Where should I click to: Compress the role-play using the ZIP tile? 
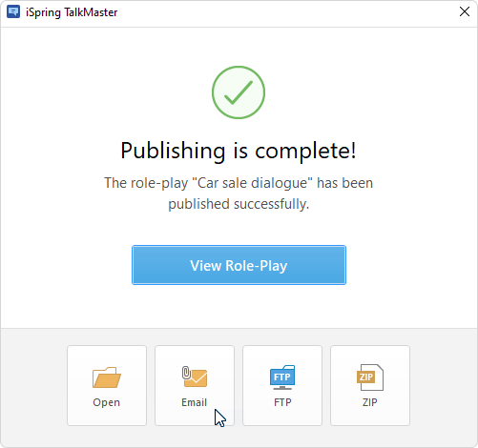370,385
